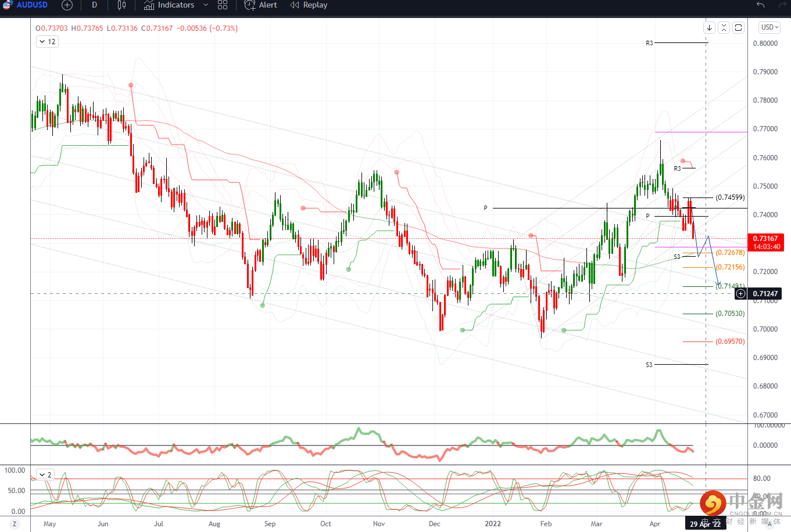
Task: Maximize the chart pane
Action: click(738, 27)
